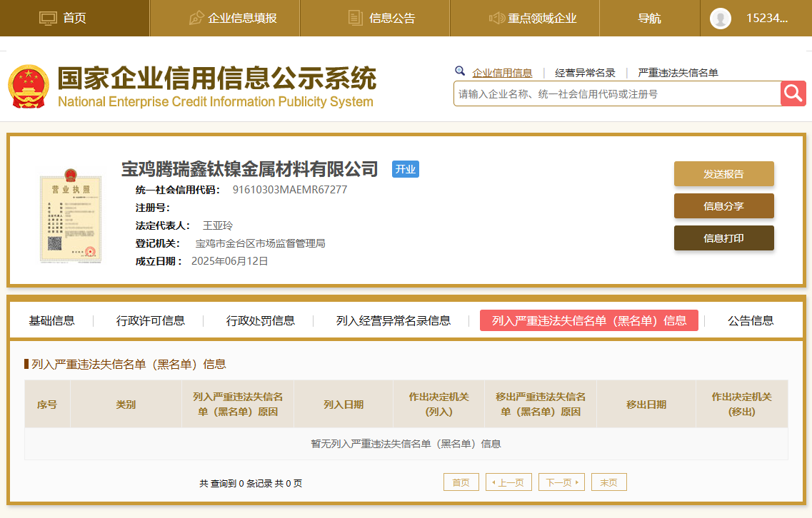Click the 信息分享 button
812x518 pixels.
[723, 206]
